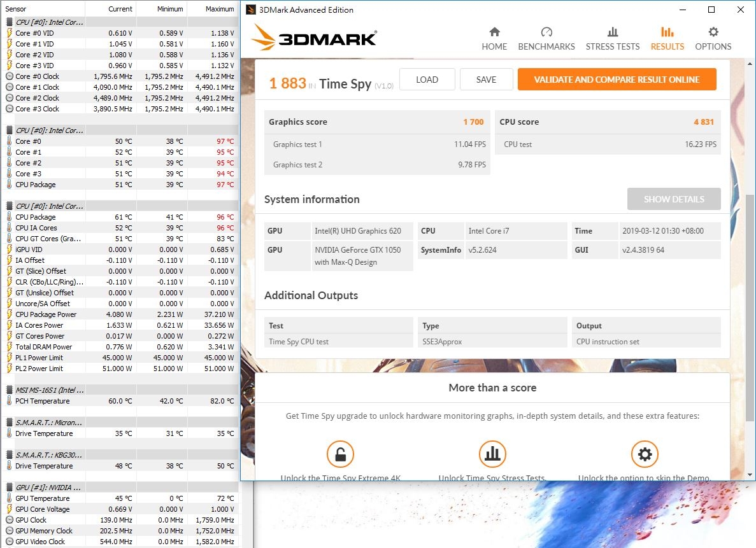Click the drive icon of S.M.A.R.T.: Micron group
The image size is (756, 548).
[9, 422]
